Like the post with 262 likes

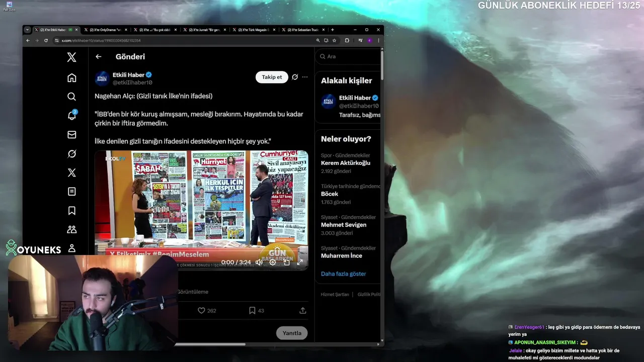coord(206,311)
